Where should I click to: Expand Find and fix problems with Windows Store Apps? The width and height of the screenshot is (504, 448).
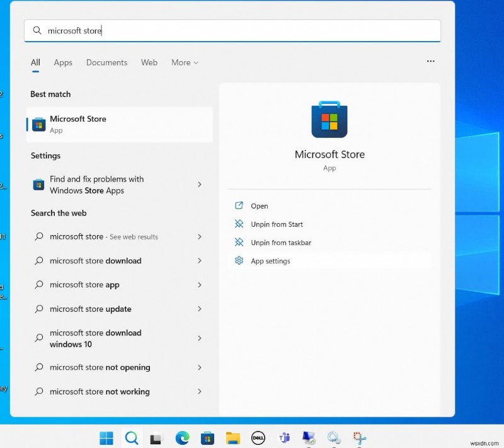coord(200,185)
